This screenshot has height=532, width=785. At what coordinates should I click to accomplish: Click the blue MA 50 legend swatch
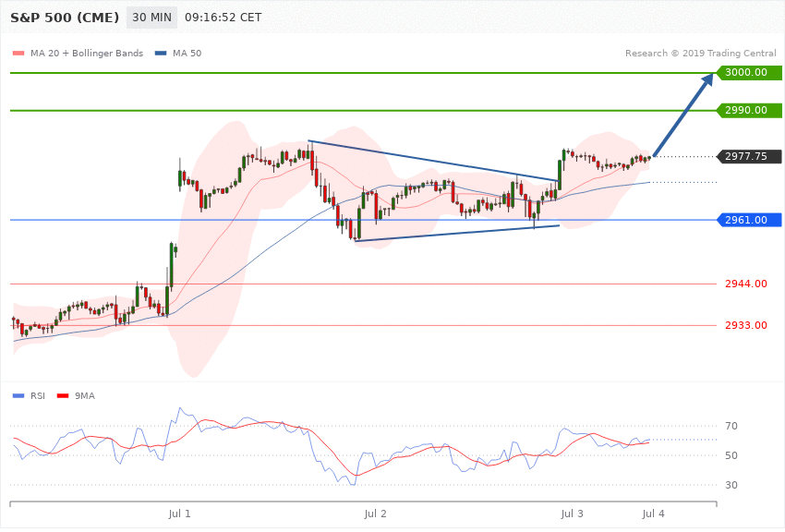161,53
